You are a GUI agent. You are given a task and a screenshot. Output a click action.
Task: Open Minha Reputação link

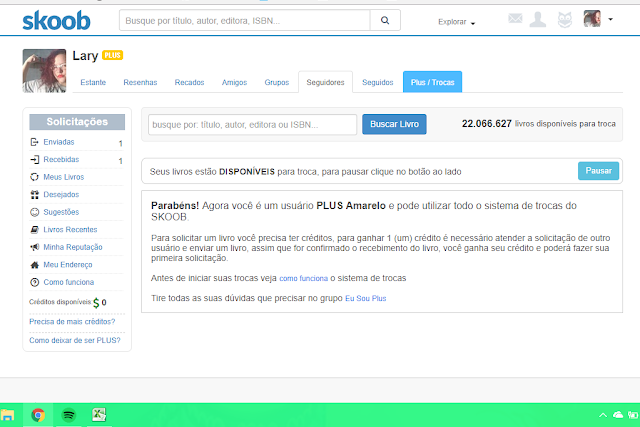[73, 247]
